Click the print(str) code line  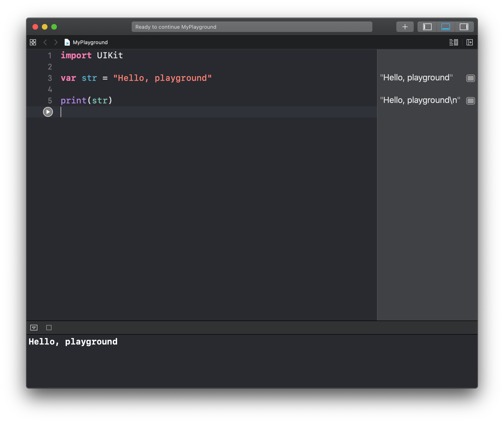pyautogui.click(x=87, y=101)
